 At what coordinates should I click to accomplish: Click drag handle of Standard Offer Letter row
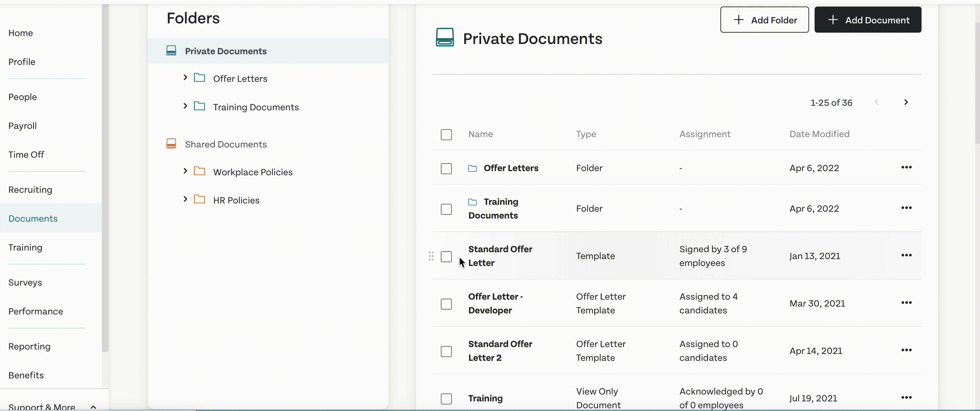(x=431, y=256)
